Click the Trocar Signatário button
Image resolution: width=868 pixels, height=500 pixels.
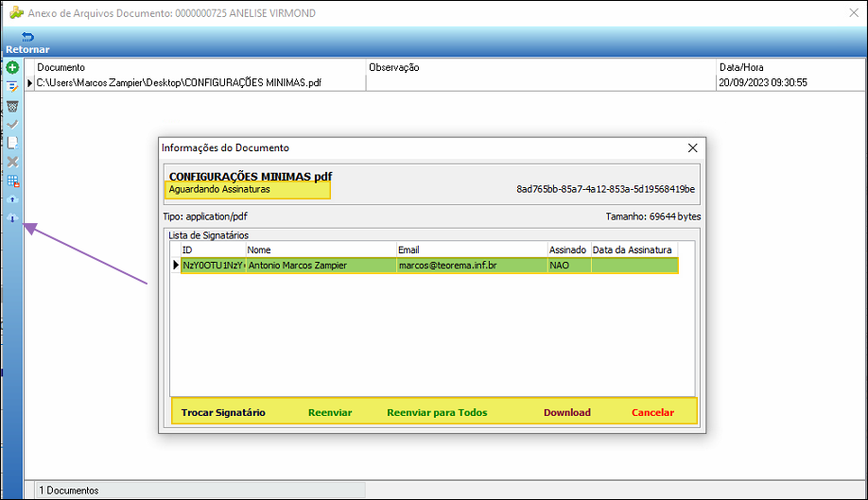pyautogui.click(x=223, y=412)
